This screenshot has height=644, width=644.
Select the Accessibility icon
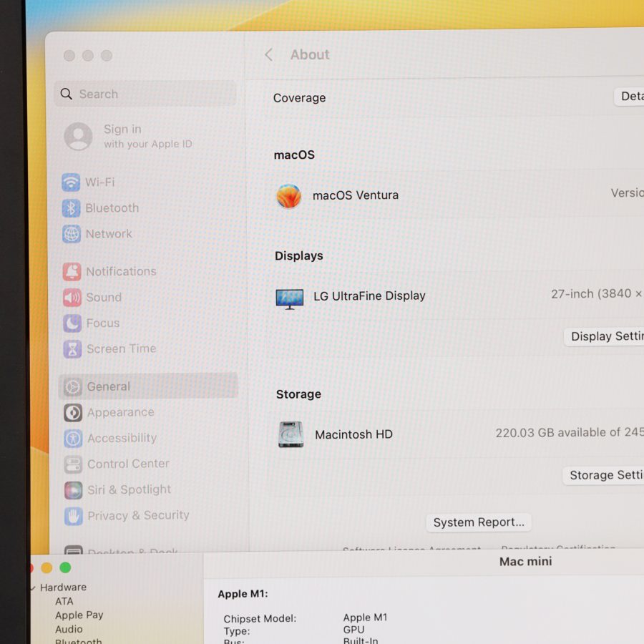point(73,439)
